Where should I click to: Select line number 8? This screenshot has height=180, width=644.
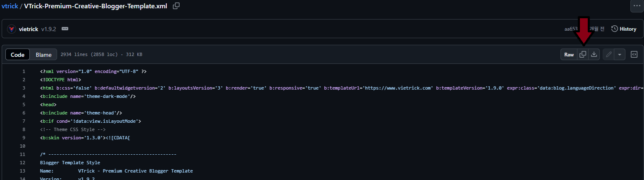[x=24, y=129]
